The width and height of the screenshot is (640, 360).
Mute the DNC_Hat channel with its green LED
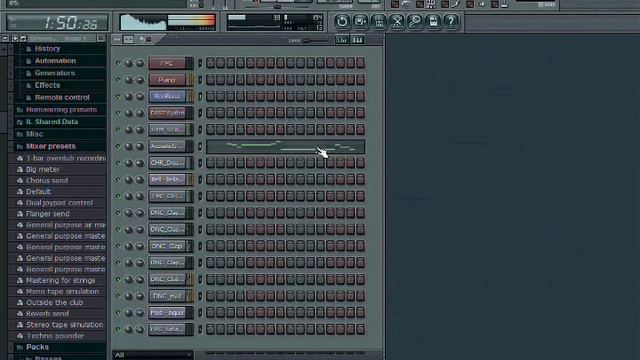click(x=118, y=296)
